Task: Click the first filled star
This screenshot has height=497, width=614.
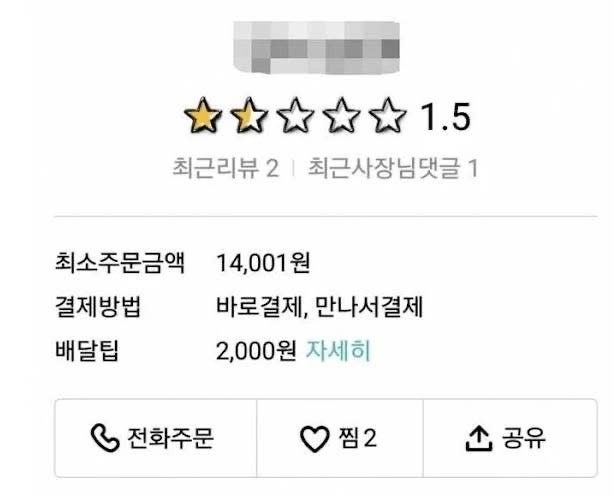Action: (x=203, y=116)
